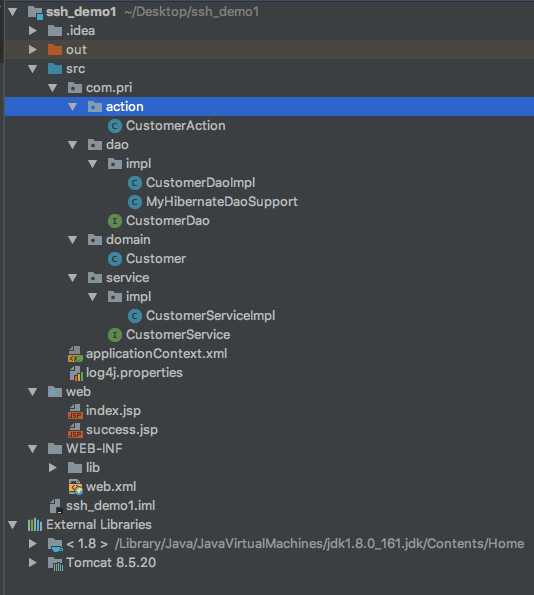
Task: Collapse the dao package
Action: pyautogui.click(x=72, y=145)
